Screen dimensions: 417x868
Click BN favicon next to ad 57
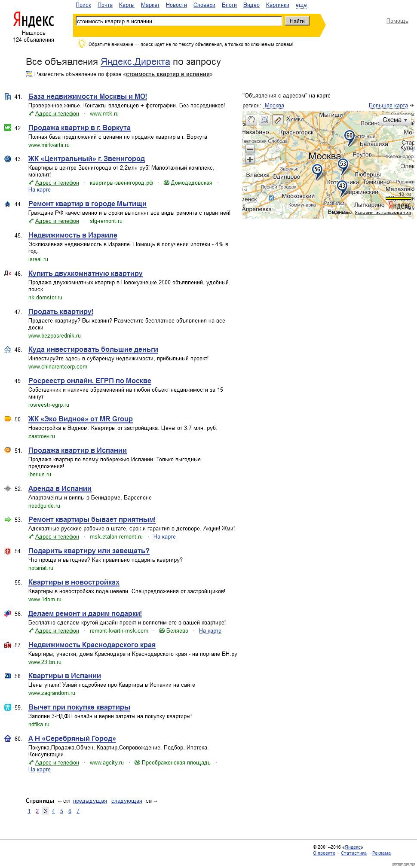pyautogui.click(x=7, y=645)
